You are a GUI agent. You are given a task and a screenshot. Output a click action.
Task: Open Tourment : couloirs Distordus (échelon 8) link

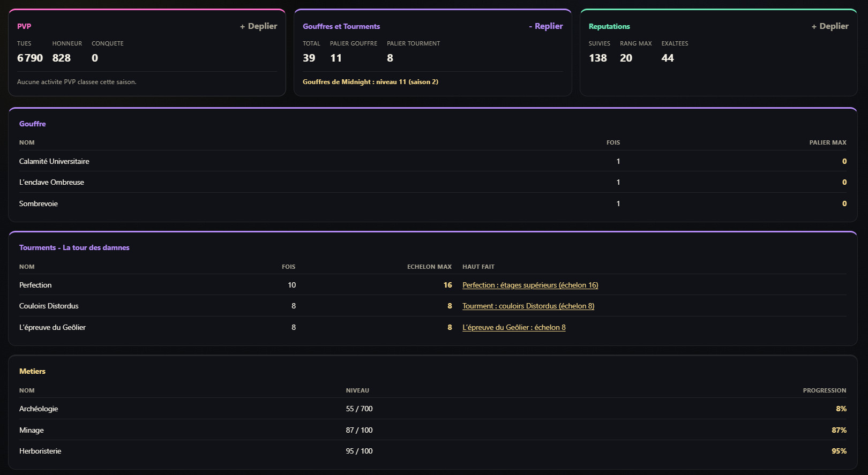pos(528,306)
